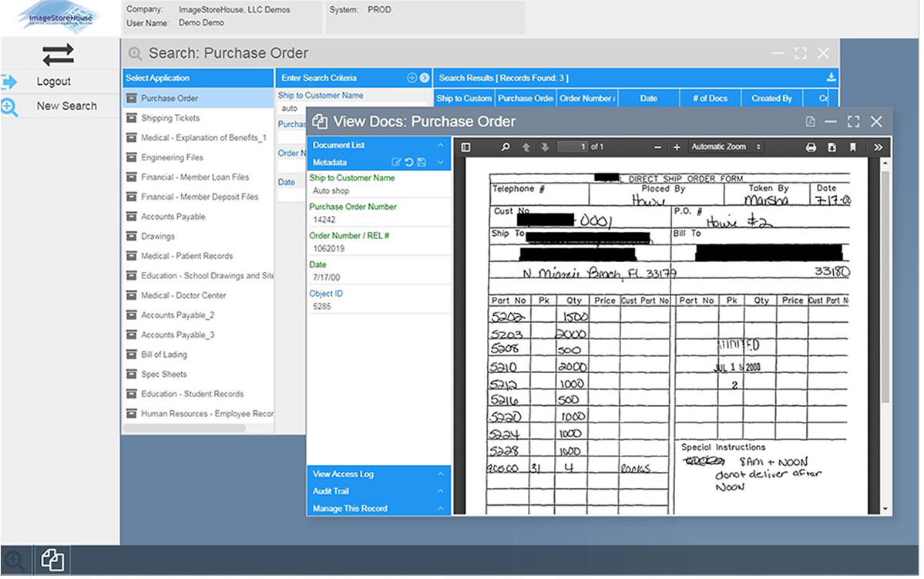The image size is (924, 579).
Task: Click the save metadata disk icon
Action: (422, 162)
